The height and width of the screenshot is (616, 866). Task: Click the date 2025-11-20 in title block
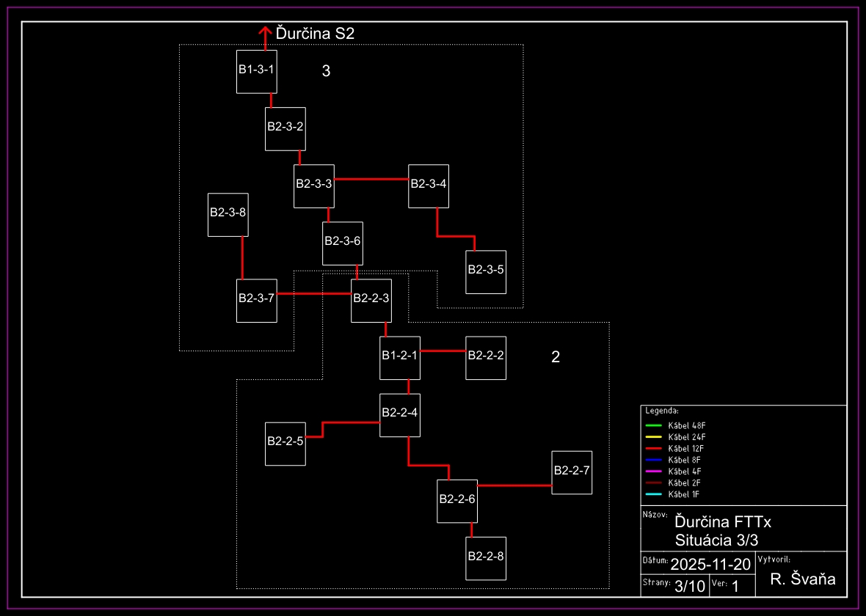click(x=710, y=564)
